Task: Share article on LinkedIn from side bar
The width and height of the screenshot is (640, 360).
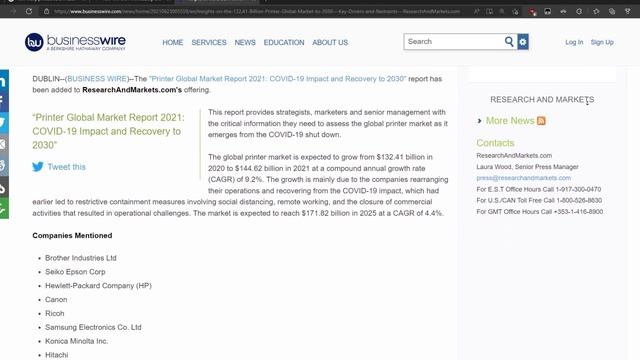Action: tap(3, 81)
